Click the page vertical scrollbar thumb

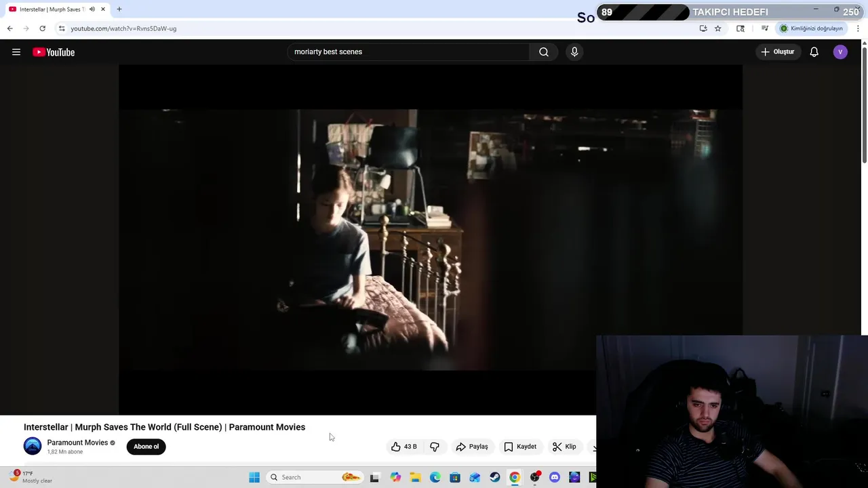[x=864, y=105]
